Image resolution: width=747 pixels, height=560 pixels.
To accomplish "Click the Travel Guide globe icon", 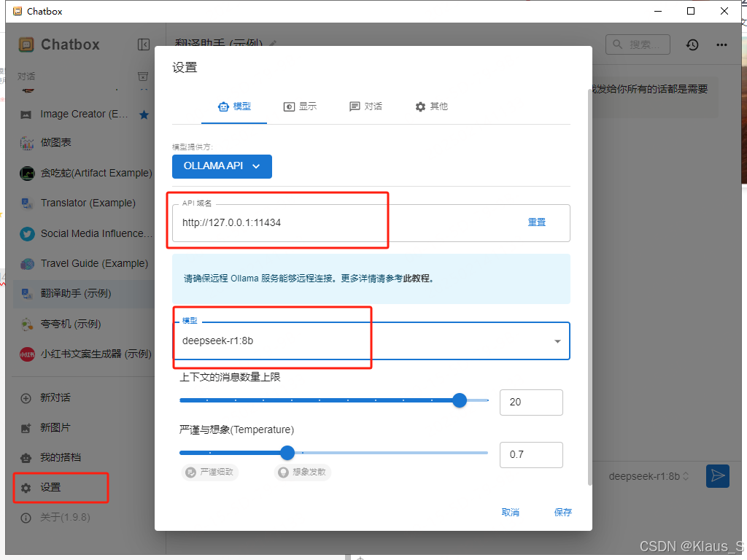I will click(x=27, y=264).
